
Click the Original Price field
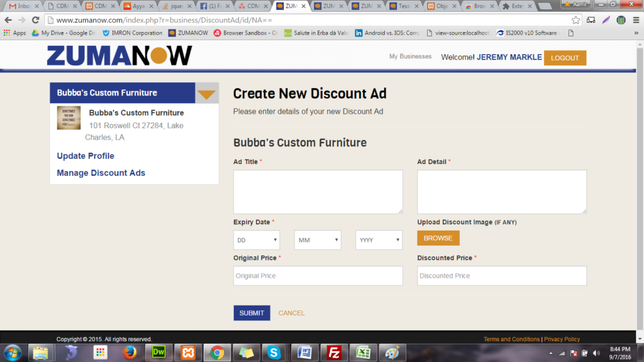tap(318, 276)
